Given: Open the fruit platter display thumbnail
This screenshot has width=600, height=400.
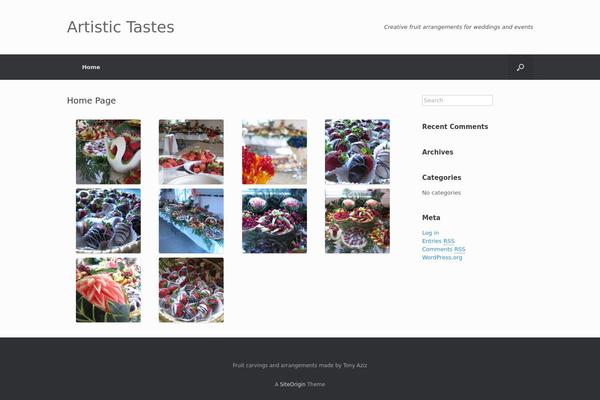Looking at the screenshot, I should pos(357,221).
